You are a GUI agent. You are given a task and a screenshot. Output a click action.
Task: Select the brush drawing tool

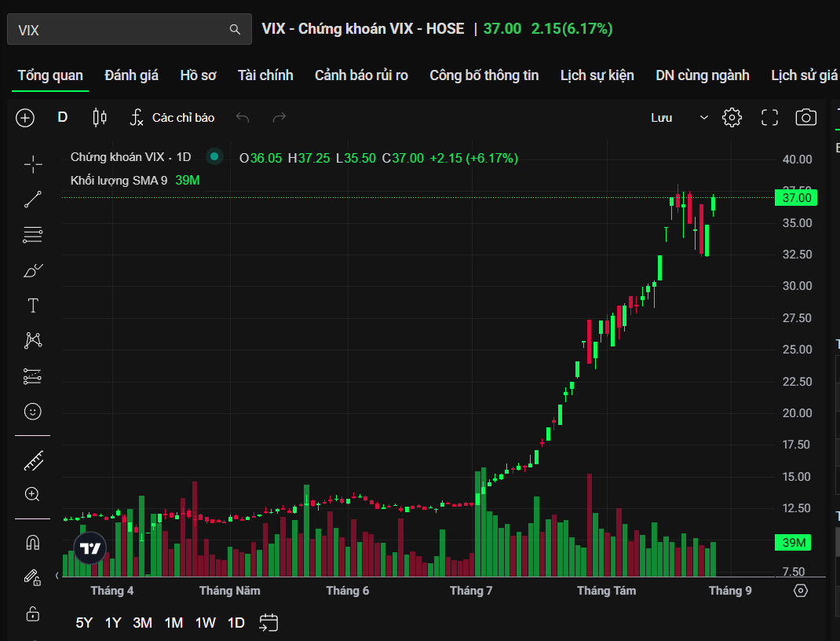tap(33, 270)
